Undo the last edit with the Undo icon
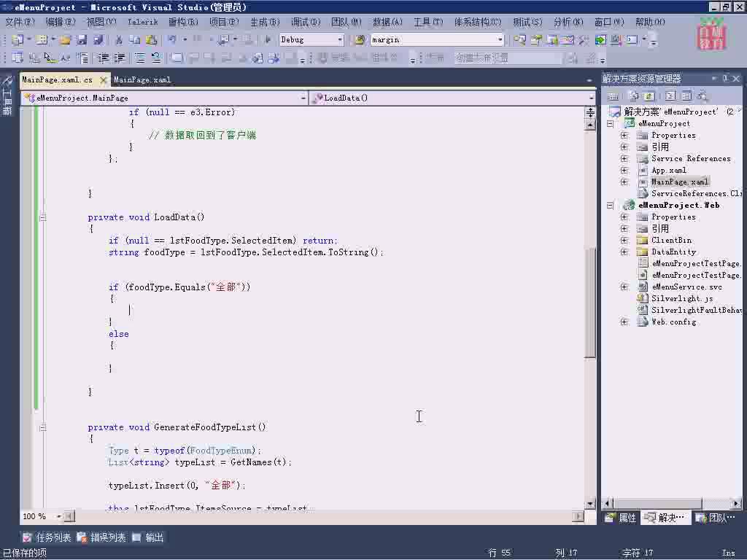Viewport: 747px width, 560px height. tap(172, 40)
